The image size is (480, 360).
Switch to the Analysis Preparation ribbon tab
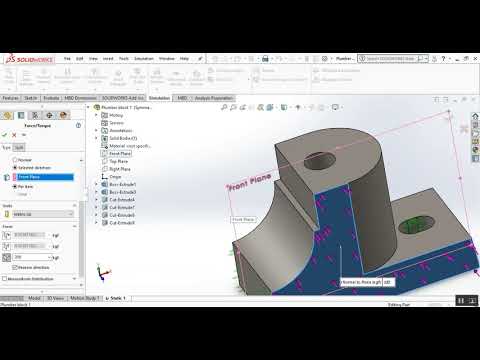(214, 98)
